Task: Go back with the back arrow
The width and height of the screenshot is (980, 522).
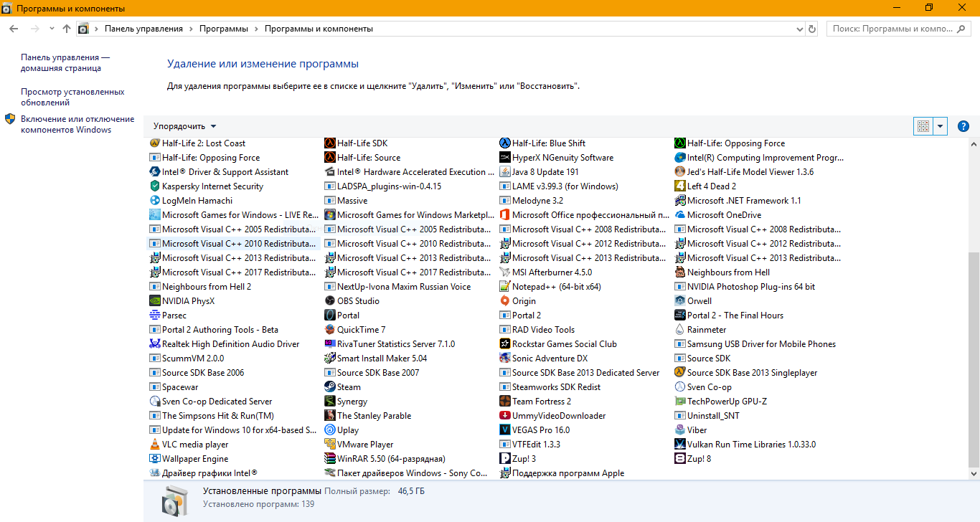Action: [x=14, y=29]
